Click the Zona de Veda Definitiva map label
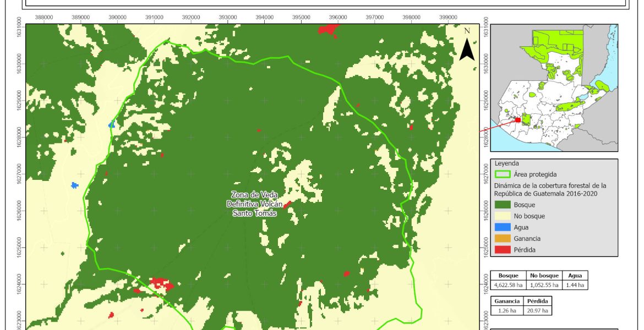644x330 pixels. coord(255,204)
